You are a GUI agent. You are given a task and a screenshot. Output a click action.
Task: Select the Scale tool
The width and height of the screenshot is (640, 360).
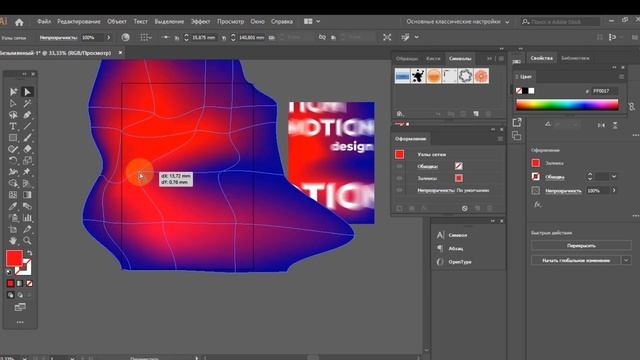tap(27, 160)
